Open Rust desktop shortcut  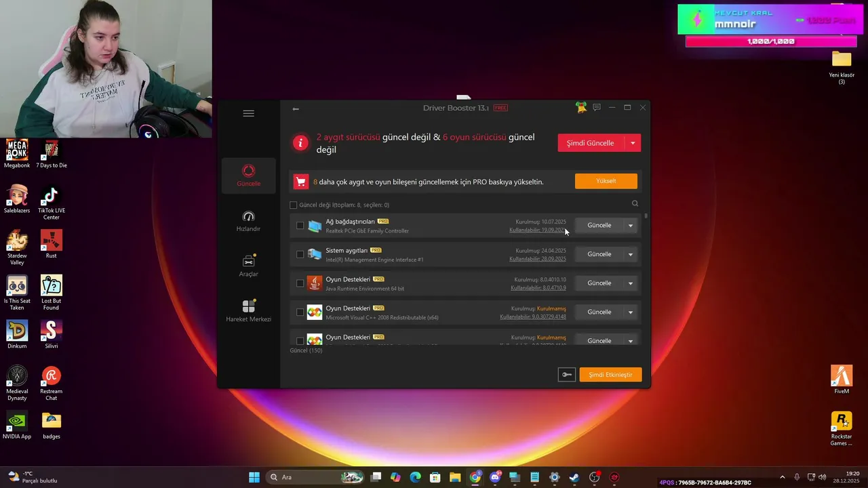click(x=52, y=245)
